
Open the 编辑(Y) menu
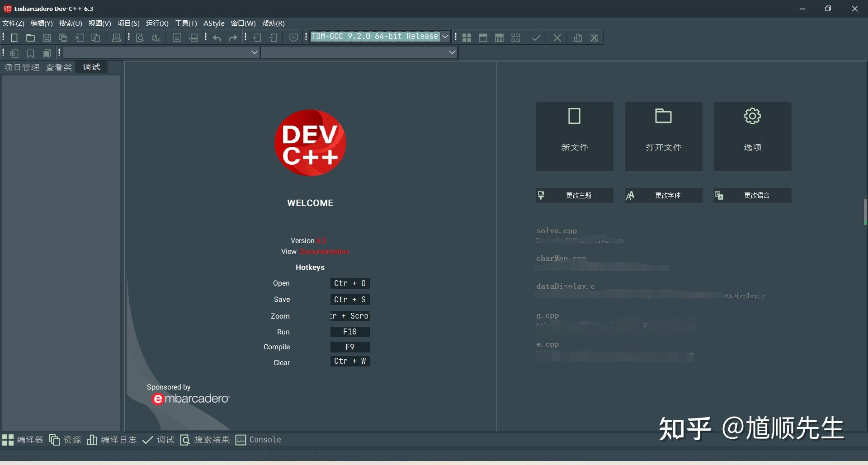tap(42, 23)
